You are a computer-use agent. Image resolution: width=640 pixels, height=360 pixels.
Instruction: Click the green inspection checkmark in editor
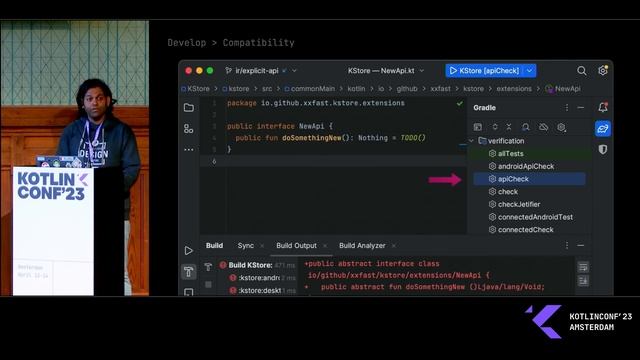tap(460, 104)
